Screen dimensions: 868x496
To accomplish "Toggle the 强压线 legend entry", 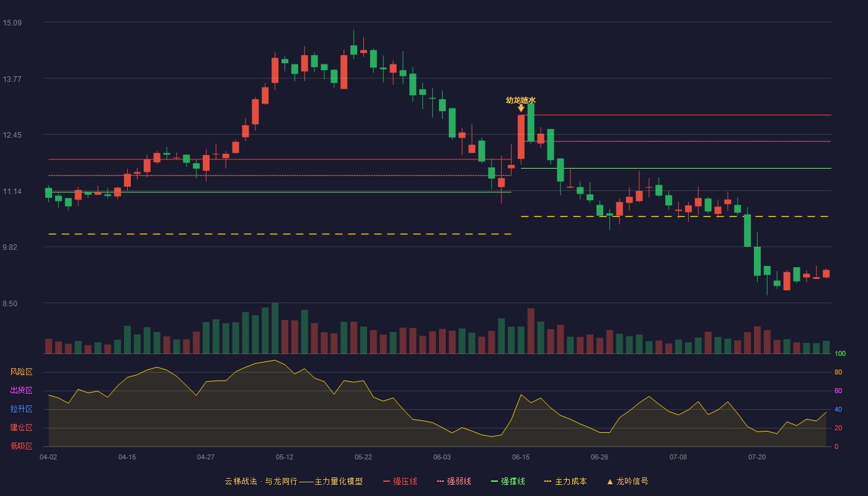I will point(400,481).
